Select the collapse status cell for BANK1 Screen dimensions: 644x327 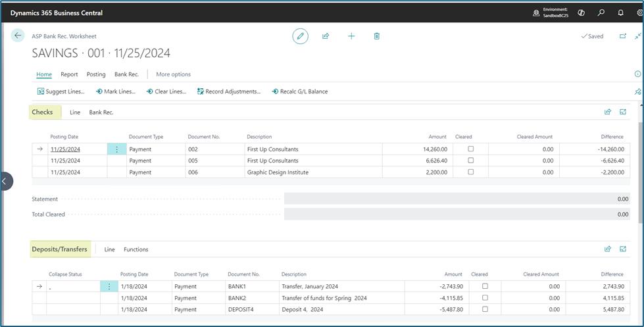(x=73, y=286)
